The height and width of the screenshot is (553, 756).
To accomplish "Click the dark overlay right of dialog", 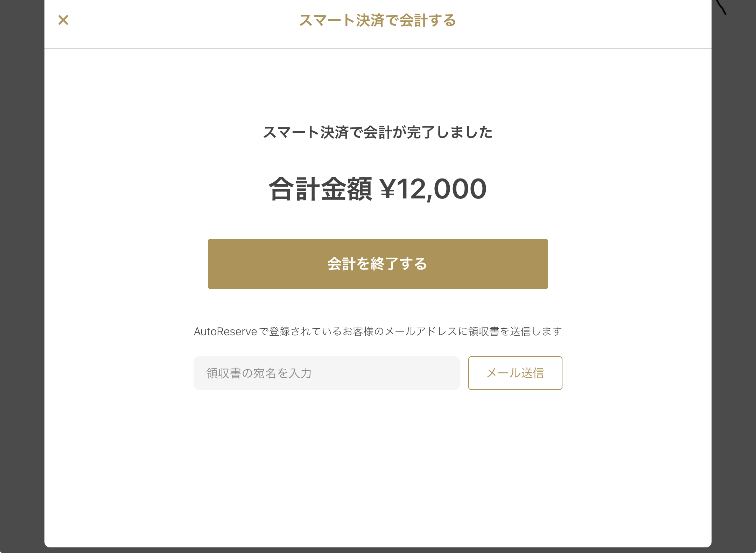I will (734, 276).
